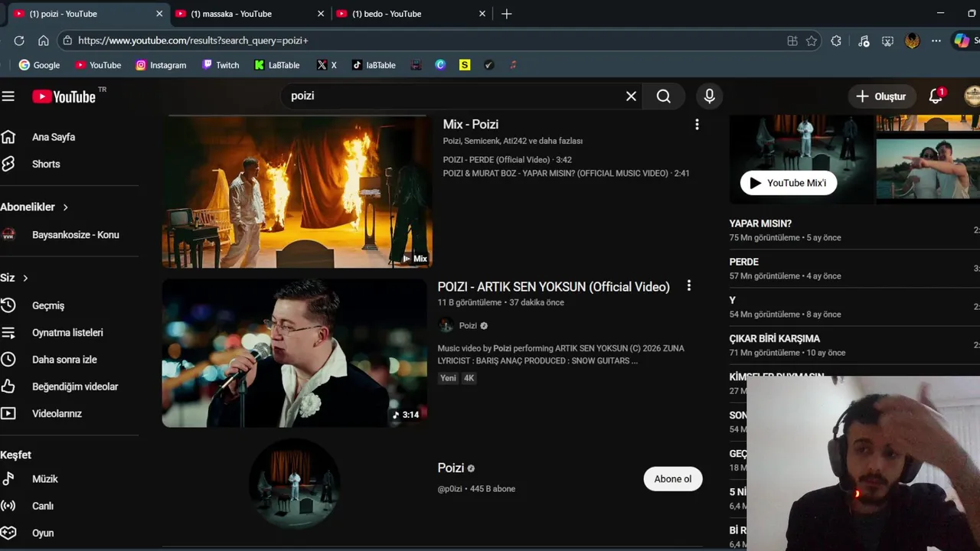This screenshot has width=980, height=551.
Task: Click the Oynatma listeleri playlist icon
Action: pyautogui.click(x=8, y=333)
